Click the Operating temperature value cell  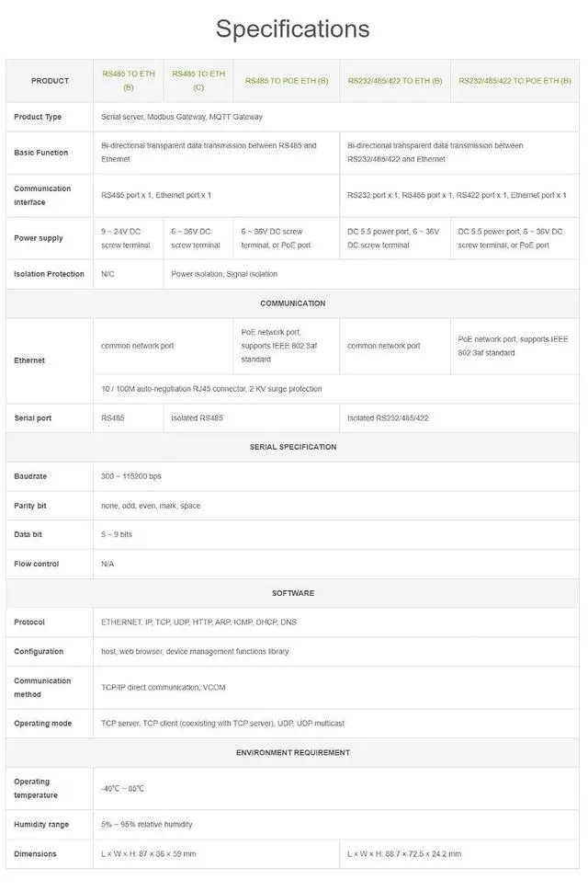click(336, 789)
